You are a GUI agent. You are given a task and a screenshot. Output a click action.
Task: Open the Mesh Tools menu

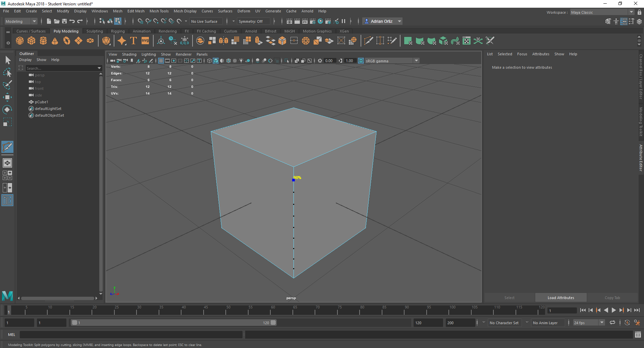coord(159,11)
